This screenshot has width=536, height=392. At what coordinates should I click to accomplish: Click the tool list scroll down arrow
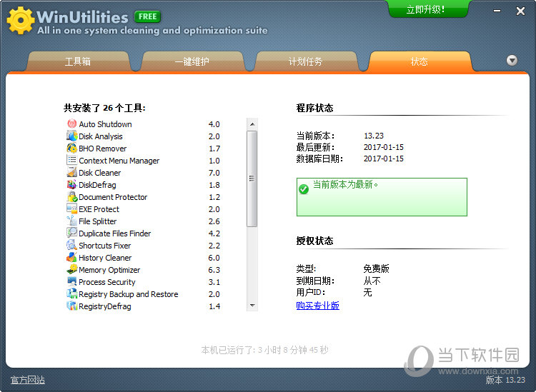pyautogui.click(x=252, y=306)
